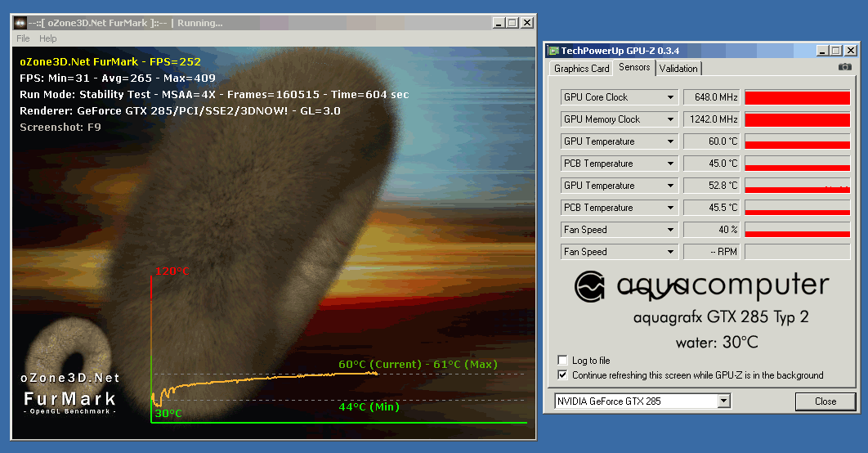Switch to the Graphics Card tab
This screenshot has width=868, height=453.
click(581, 69)
